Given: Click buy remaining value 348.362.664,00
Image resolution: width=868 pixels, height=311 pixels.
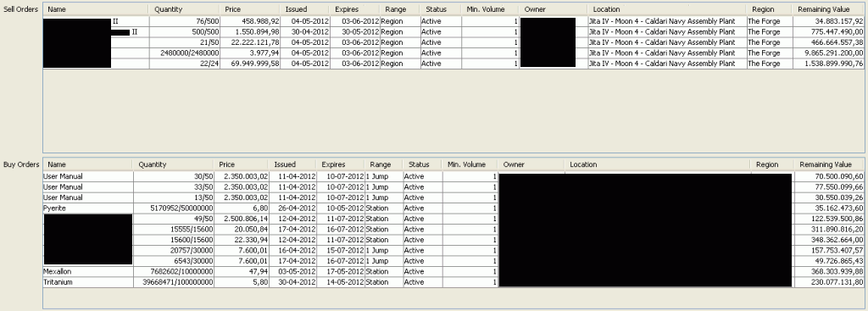Looking at the screenshot, I should click(x=837, y=240).
